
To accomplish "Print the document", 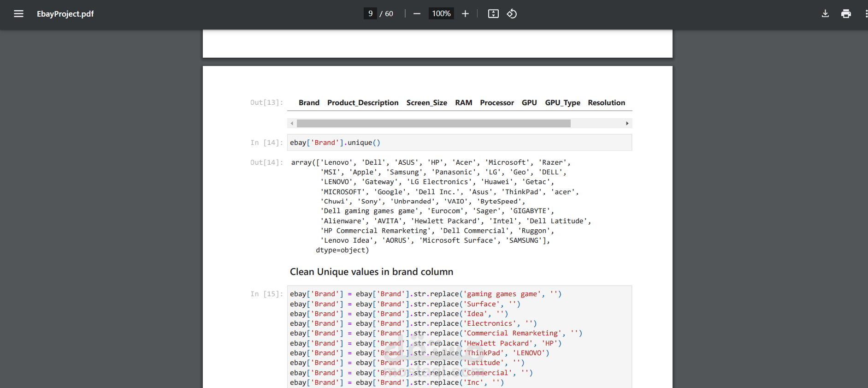I will tap(846, 14).
